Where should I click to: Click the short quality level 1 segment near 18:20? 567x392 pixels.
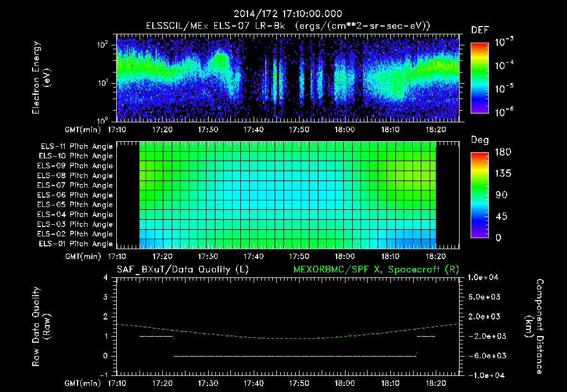426,336
